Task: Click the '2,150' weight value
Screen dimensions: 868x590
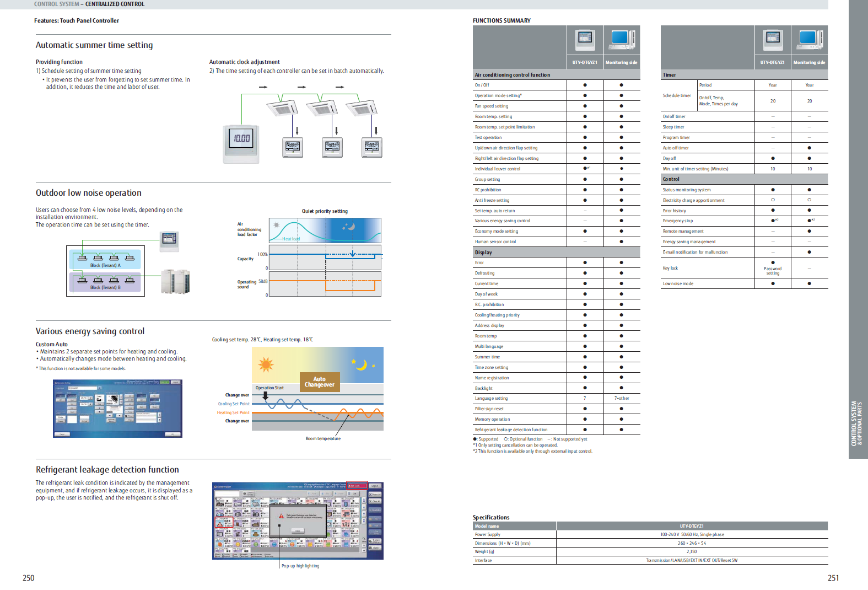Action: 692,551
